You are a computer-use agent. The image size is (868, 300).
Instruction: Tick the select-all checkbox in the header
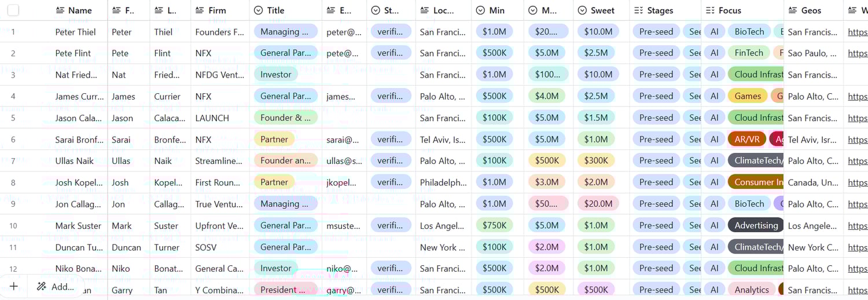[x=13, y=10]
